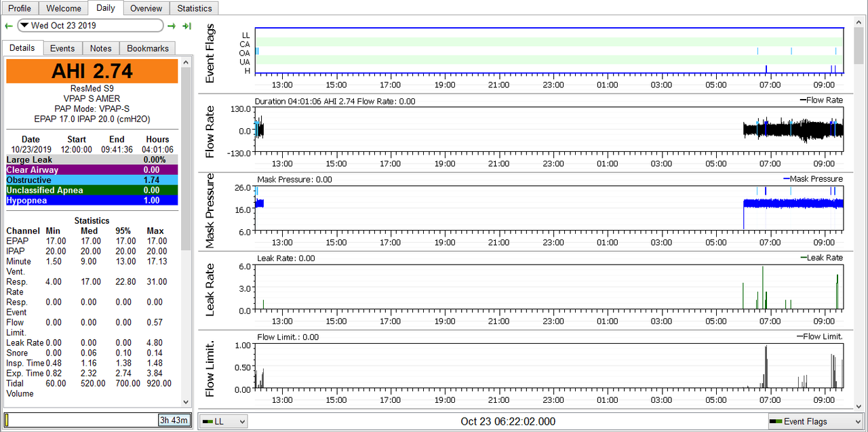Click the 'PAP Mode: VPAP-S' text

92,108
